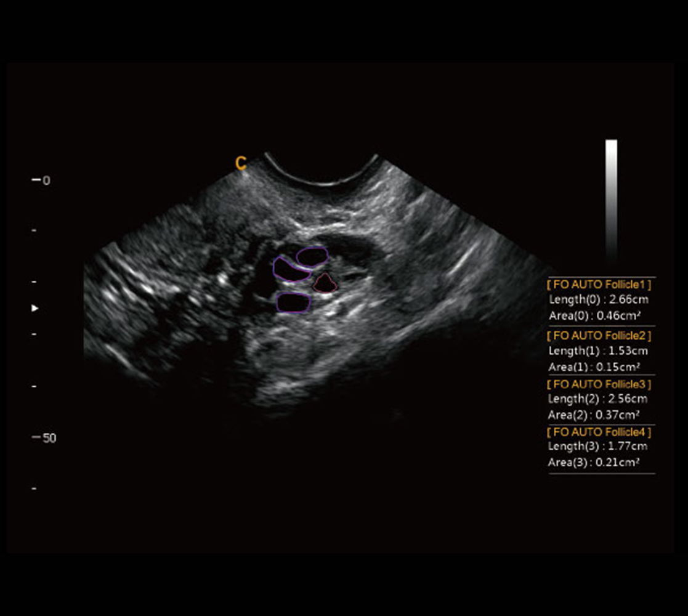Select the Area(3) 0.21cm² value
This screenshot has height=616, width=688.
click(594, 462)
